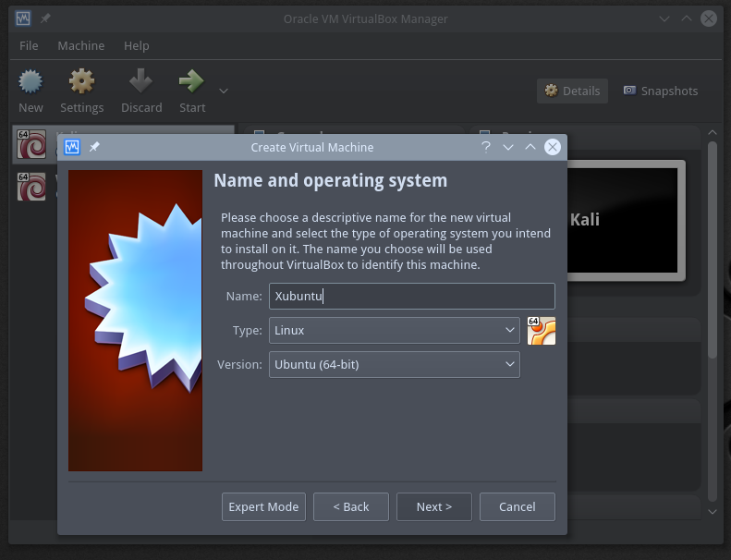
Task: Click the scrollbar down arrow in details pane
Action: pyautogui.click(x=713, y=512)
